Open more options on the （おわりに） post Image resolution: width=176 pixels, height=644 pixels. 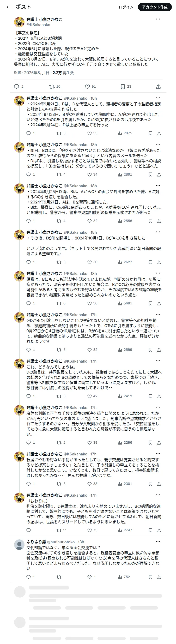[x=158, y=495]
